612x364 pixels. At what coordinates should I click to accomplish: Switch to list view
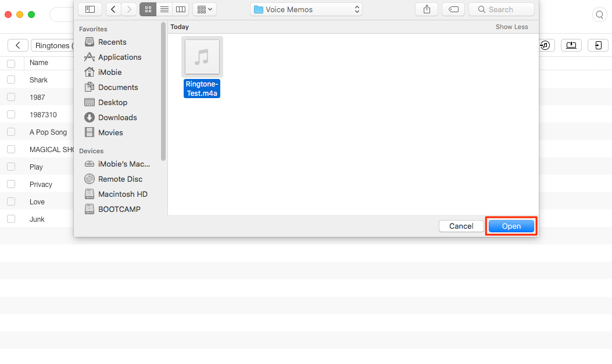pyautogui.click(x=164, y=9)
